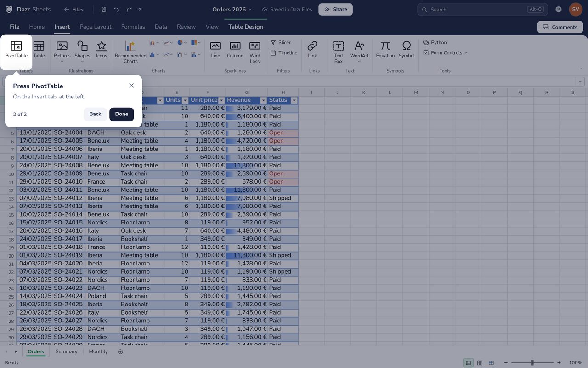Open the Table Design tab

click(246, 27)
